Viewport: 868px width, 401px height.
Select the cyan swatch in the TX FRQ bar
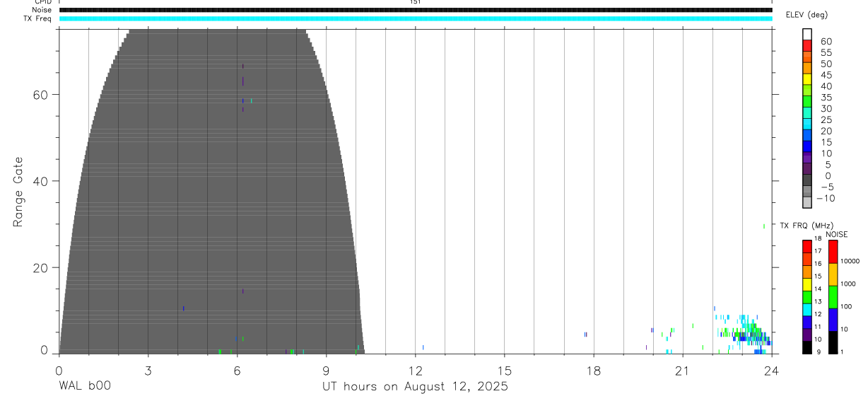[807, 309]
